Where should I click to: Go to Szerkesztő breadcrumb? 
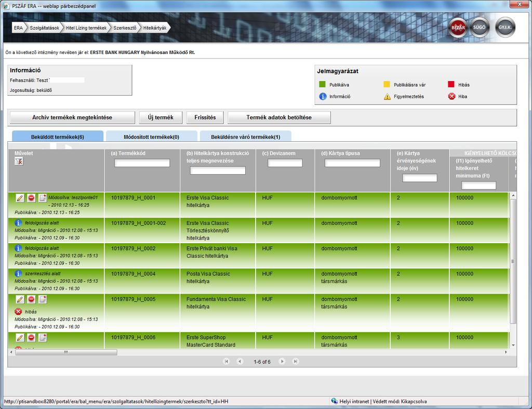pyautogui.click(x=125, y=28)
